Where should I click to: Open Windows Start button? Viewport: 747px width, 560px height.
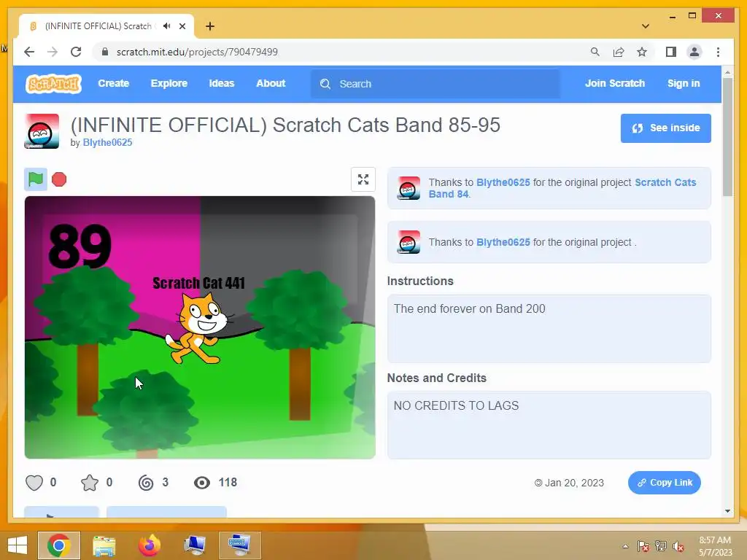tap(18, 545)
